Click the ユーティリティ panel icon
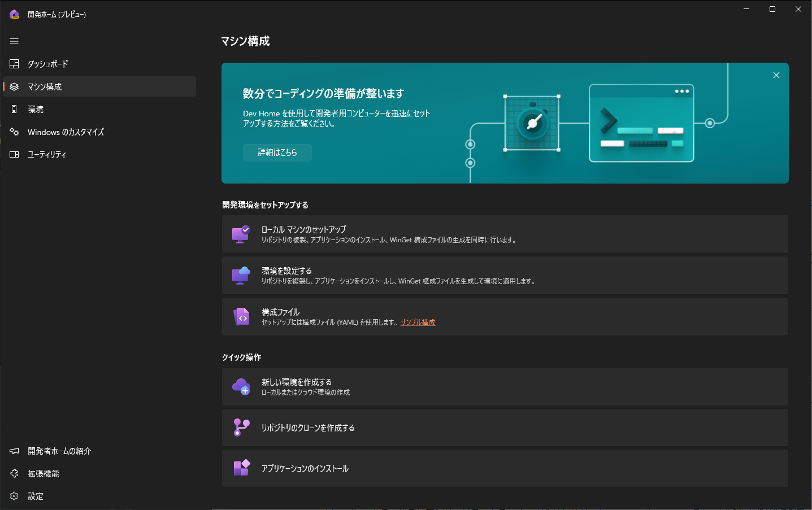 [14, 154]
